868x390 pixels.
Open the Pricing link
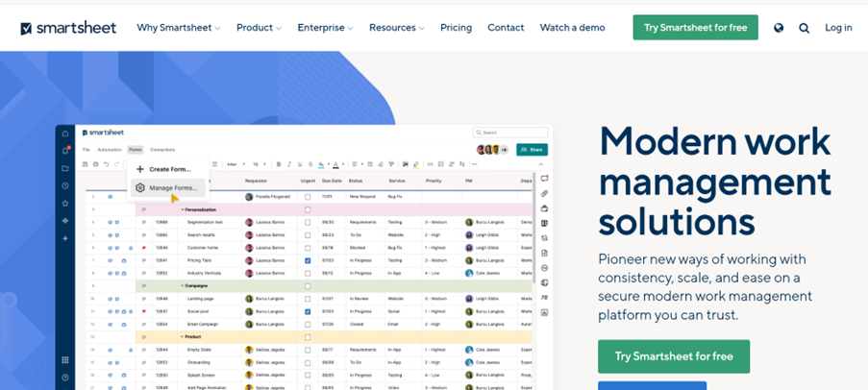click(457, 28)
